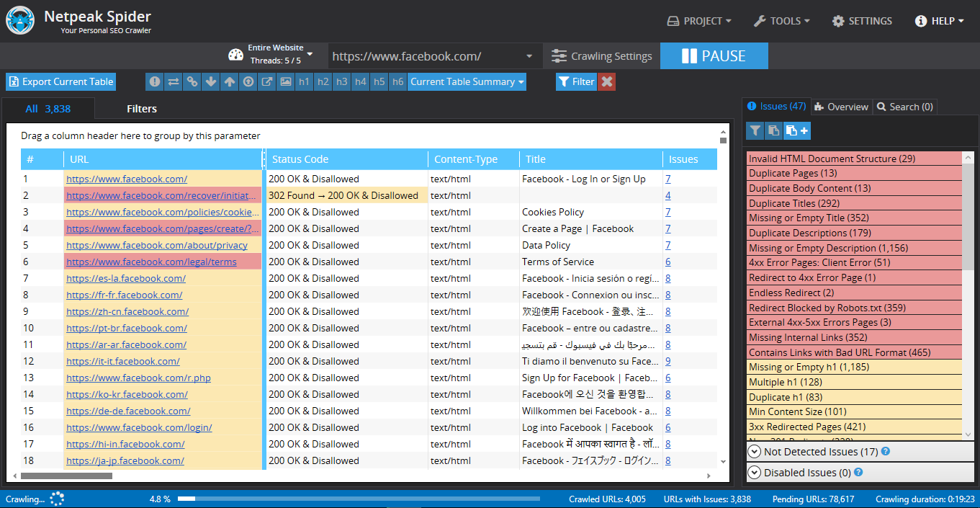Sort by the Title column header

coord(591,159)
